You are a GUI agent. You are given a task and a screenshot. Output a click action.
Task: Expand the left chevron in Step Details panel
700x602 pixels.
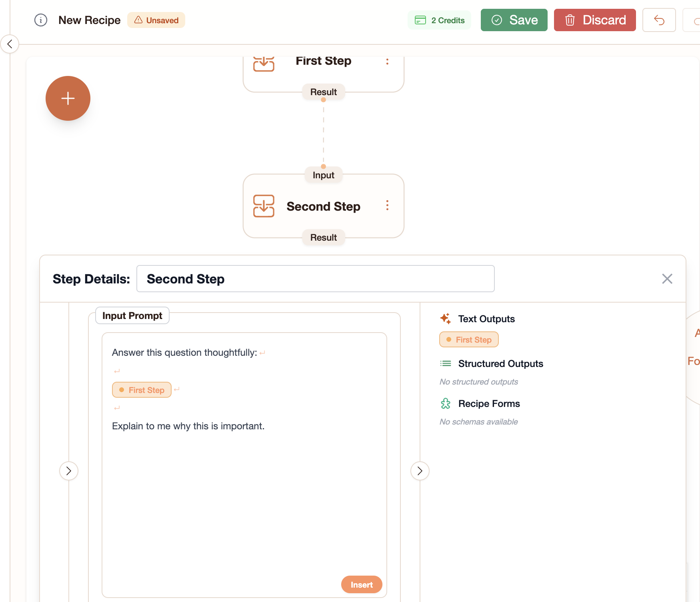[x=69, y=471]
